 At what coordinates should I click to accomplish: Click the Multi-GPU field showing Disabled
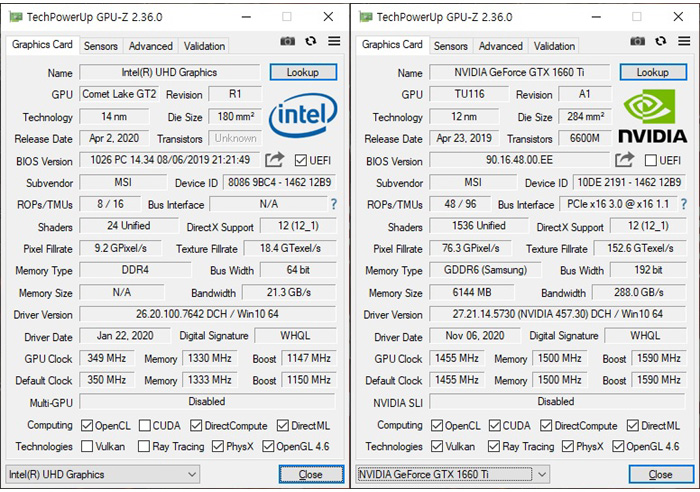coord(207,401)
